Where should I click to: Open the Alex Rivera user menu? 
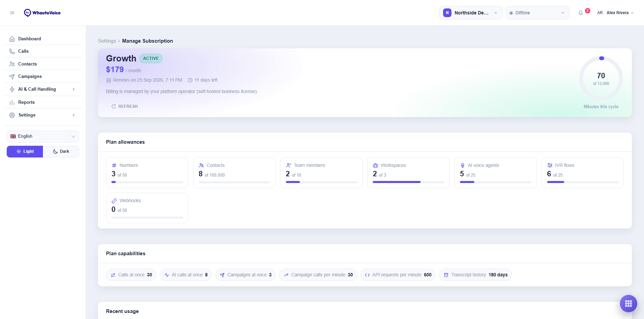[x=615, y=13]
